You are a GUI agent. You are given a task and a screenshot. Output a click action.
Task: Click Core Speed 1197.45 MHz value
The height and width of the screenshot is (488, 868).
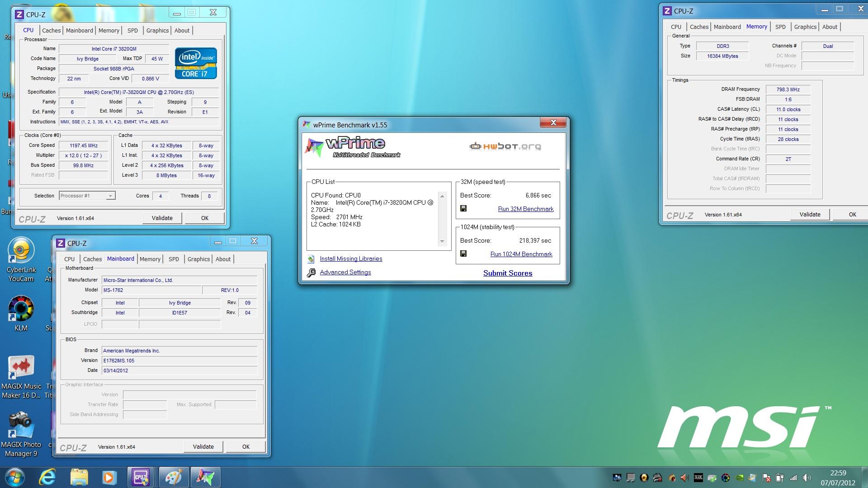(84, 145)
